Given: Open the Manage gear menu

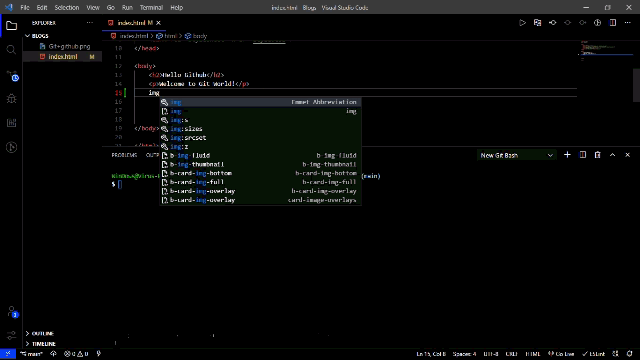Looking at the screenshot, I should pyautogui.click(x=11, y=336).
